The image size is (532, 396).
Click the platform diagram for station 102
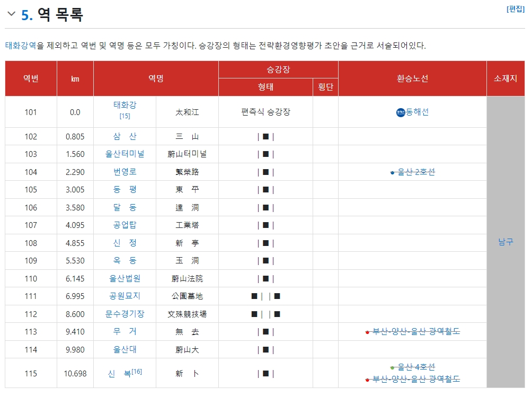pyautogui.click(x=265, y=137)
